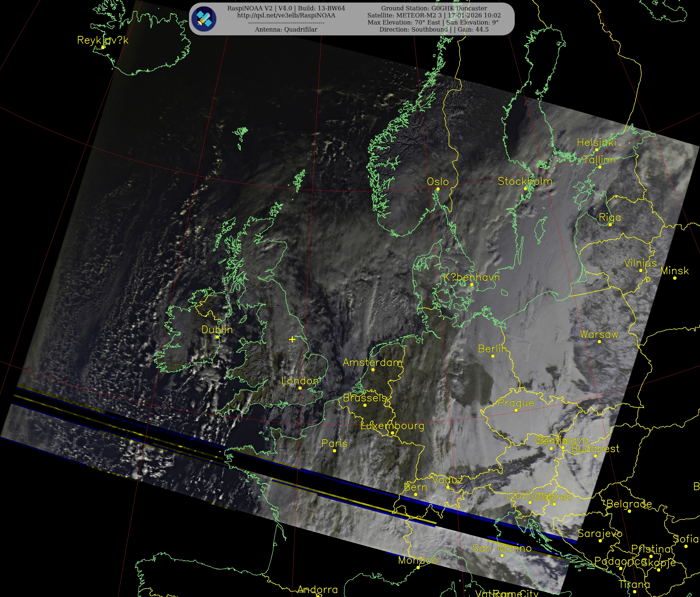Click the Antenna: Quadrifilar text
The width and height of the screenshot is (700, 597).
tap(286, 29)
